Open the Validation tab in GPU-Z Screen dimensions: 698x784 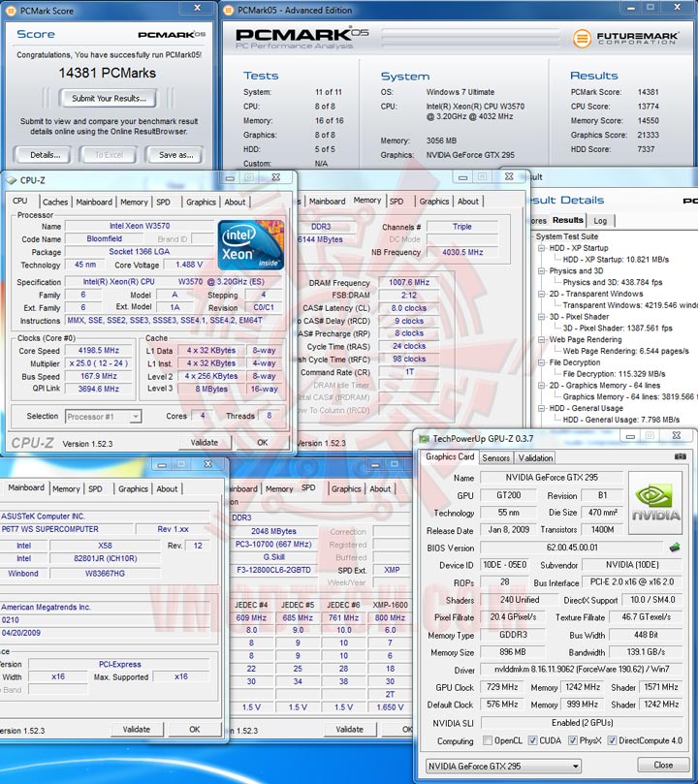(x=535, y=458)
